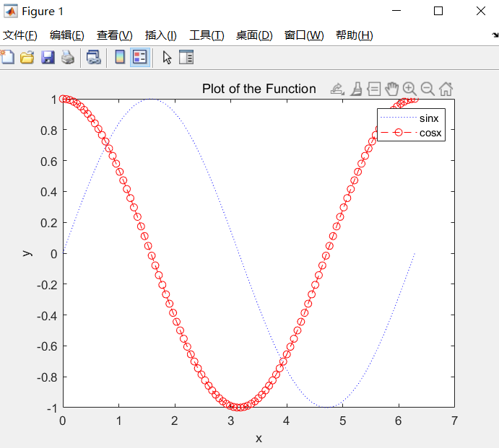Maximize the Figure 1 window
The height and width of the screenshot is (448, 499).
coord(438,11)
